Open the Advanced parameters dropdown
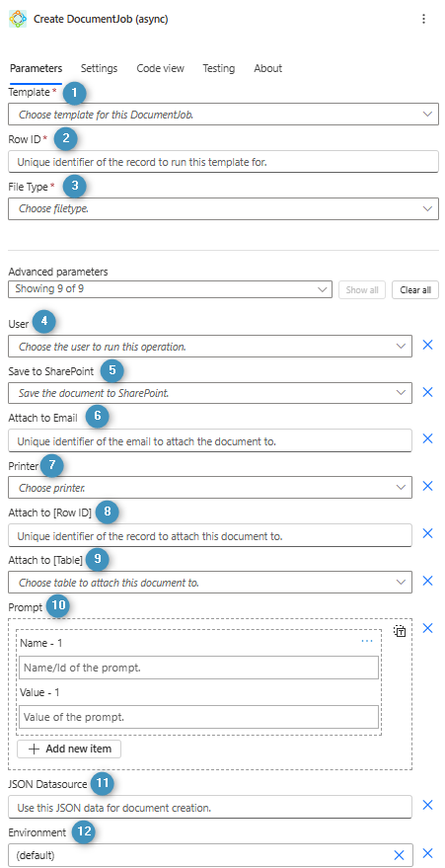 tap(171, 289)
